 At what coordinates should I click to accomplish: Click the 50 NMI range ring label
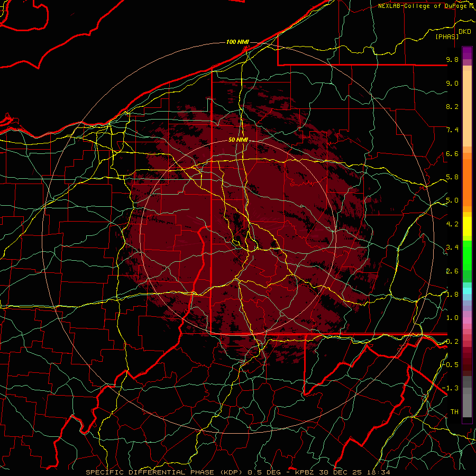point(239,140)
